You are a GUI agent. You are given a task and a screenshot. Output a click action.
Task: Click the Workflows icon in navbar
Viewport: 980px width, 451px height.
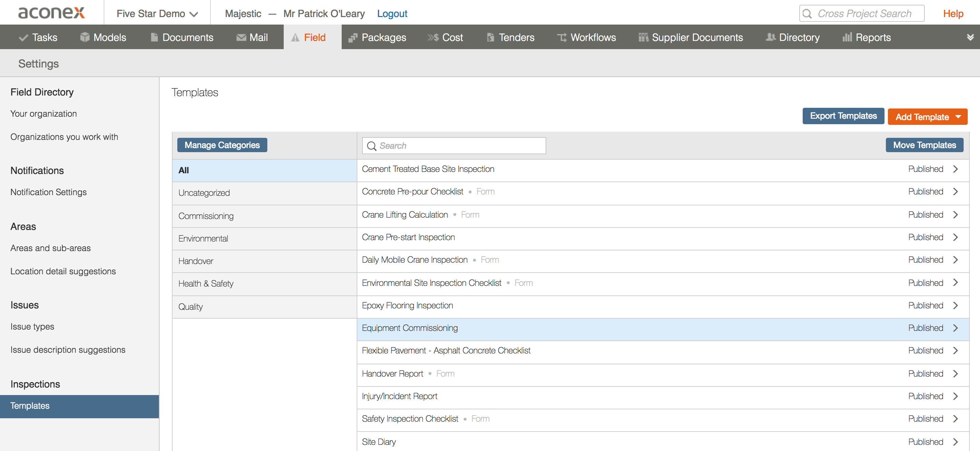click(x=562, y=37)
